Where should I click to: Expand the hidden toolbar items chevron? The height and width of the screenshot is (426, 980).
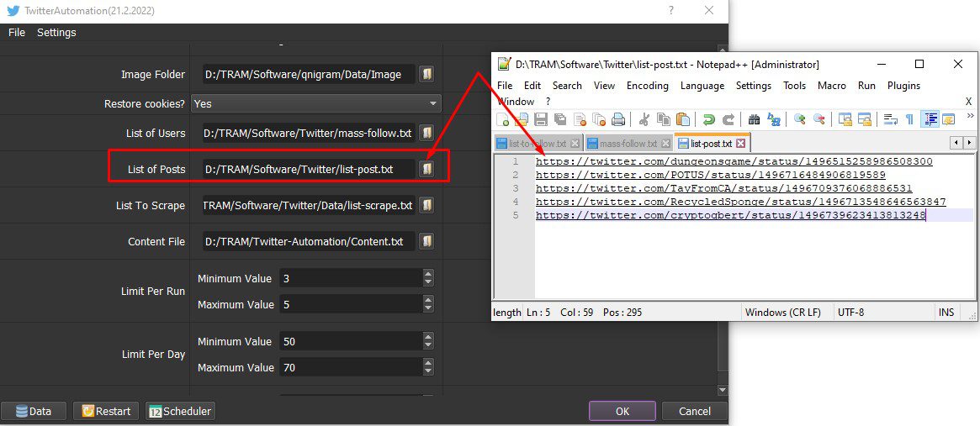971,116
